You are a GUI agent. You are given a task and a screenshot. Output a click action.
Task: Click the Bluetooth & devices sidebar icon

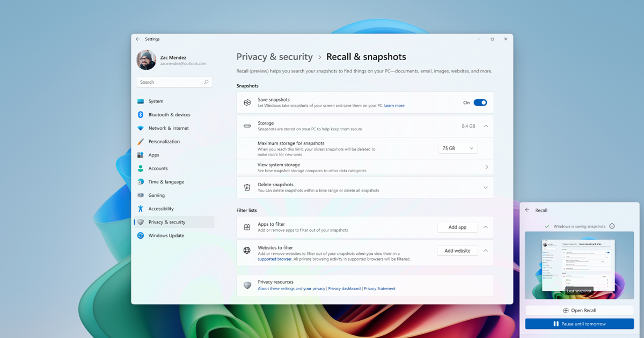coord(141,115)
